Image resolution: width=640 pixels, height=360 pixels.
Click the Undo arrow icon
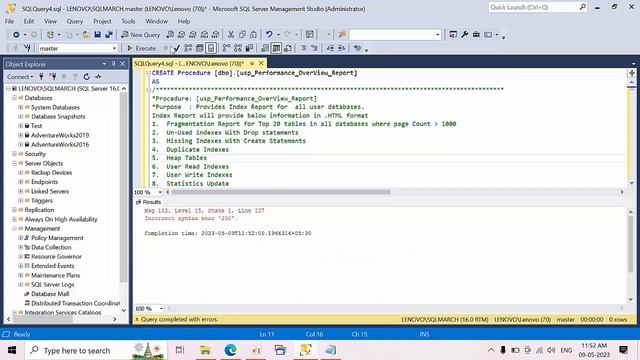[x=269, y=35]
